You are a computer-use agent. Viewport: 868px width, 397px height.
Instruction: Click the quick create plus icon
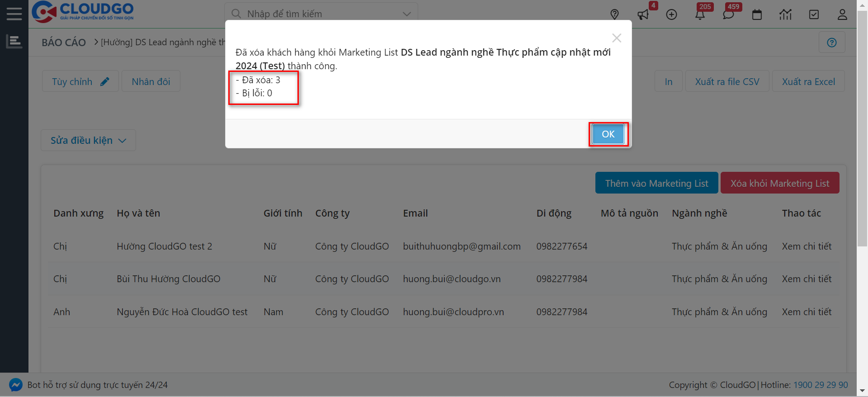click(x=671, y=14)
